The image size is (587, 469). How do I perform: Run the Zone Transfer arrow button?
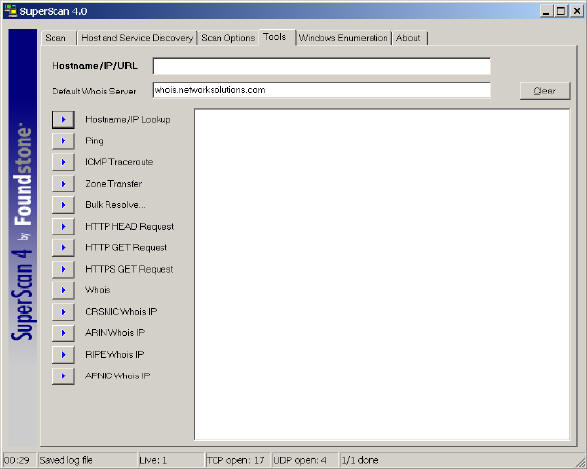pos(63,184)
